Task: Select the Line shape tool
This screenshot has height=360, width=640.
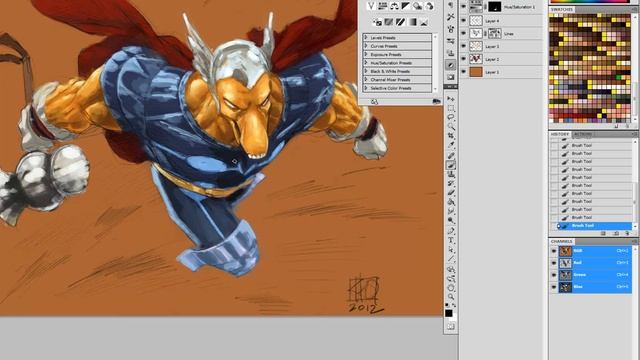Action: [x=451, y=259]
